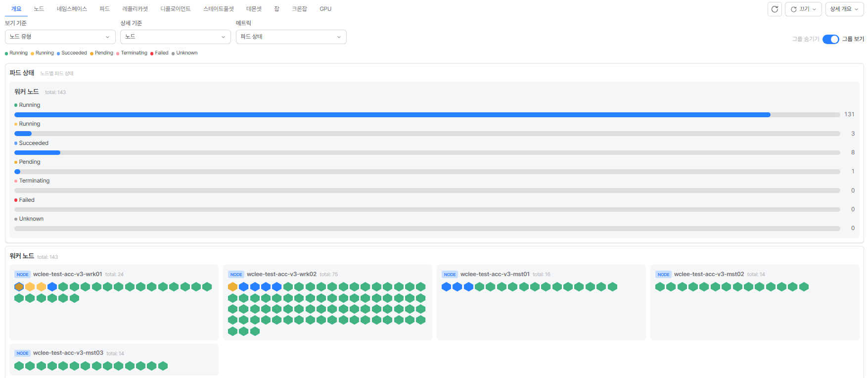
Task: Switch to the 네임스페이스 tab
Action: click(72, 9)
